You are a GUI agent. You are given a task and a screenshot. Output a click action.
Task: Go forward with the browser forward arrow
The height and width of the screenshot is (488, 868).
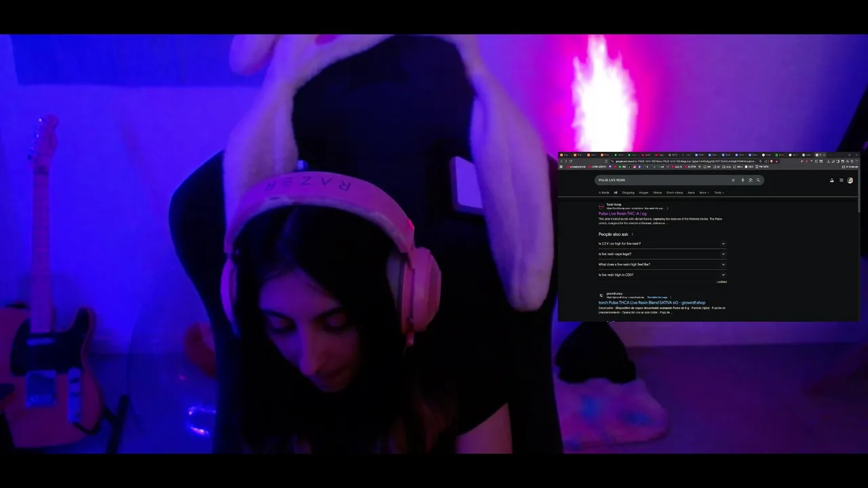click(x=566, y=161)
